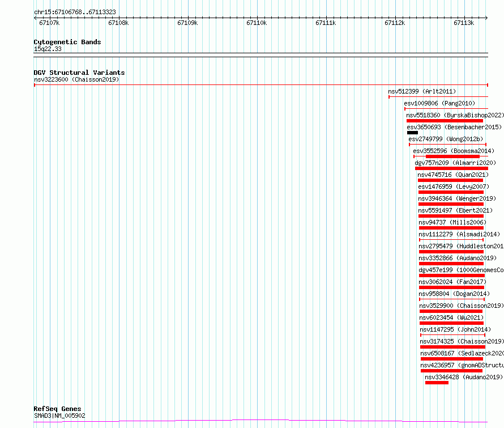504x428 pixels.
Task: Click the 67111k ruler mark
Action: (x=326, y=23)
